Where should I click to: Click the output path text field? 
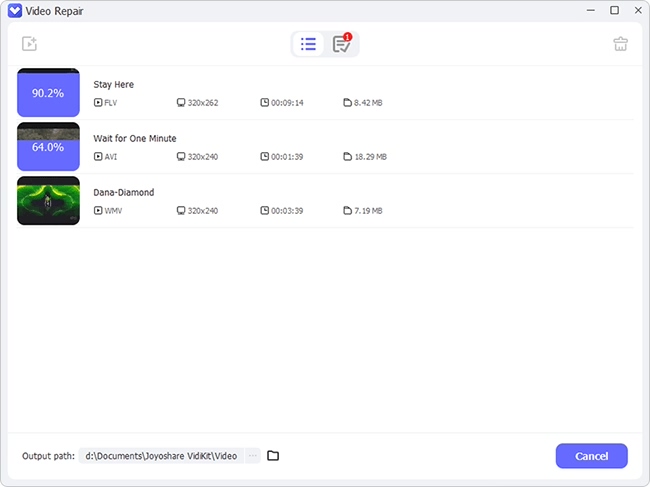[161, 456]
